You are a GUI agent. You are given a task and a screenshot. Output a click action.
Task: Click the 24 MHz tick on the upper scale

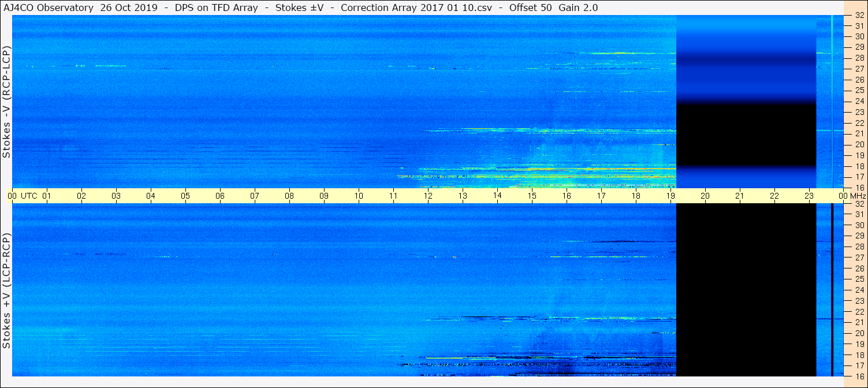(859, 101)
